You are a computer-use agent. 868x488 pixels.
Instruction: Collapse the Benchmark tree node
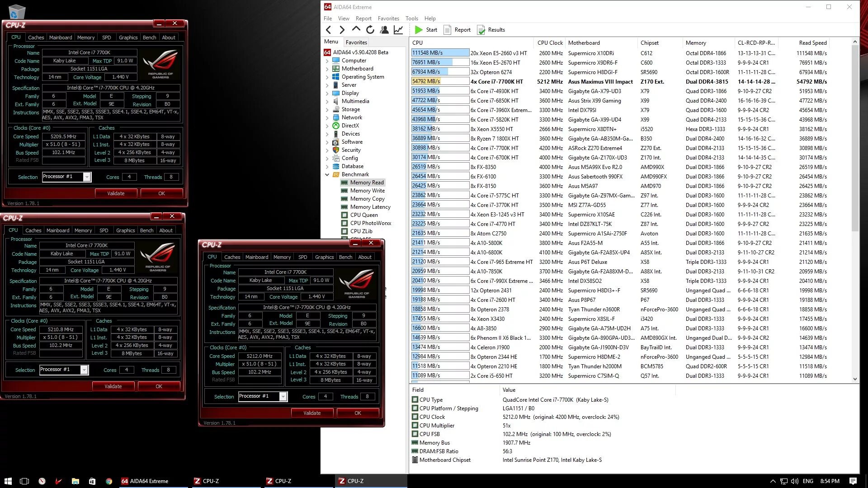[x=327, y=174]
